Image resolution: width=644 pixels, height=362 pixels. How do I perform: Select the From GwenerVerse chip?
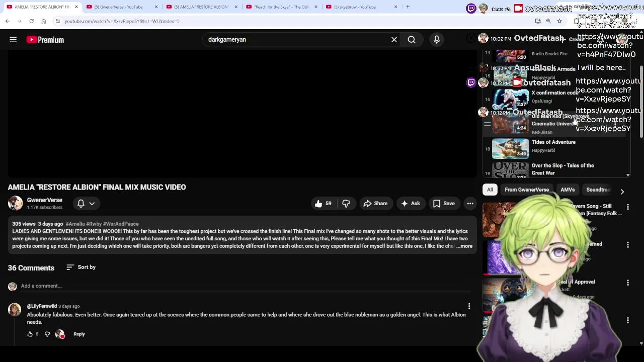tap(527, 190)
